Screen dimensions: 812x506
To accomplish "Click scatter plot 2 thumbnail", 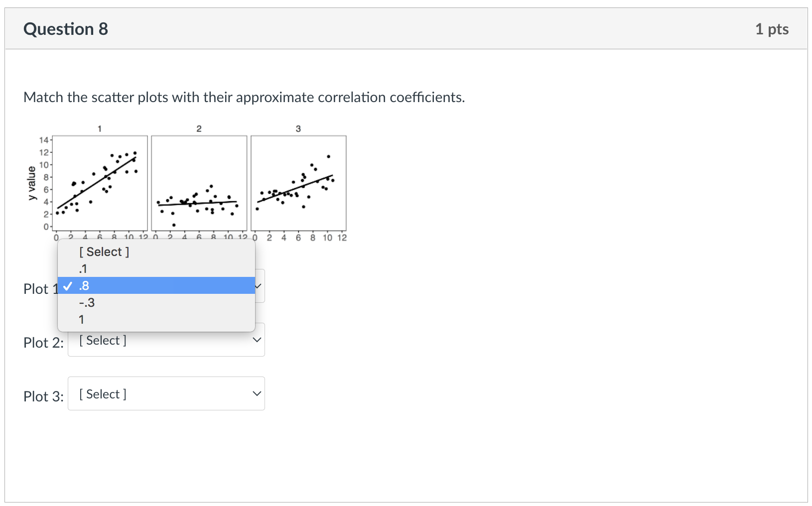I will 199,182.
